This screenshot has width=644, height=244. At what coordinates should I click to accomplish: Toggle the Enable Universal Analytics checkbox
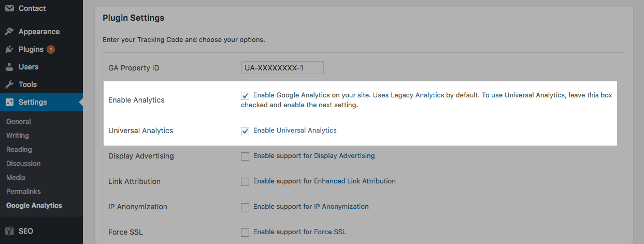pos(245,131)
